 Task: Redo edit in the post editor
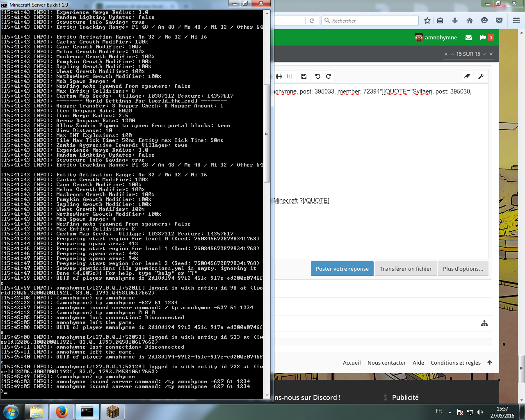[329, 76]
